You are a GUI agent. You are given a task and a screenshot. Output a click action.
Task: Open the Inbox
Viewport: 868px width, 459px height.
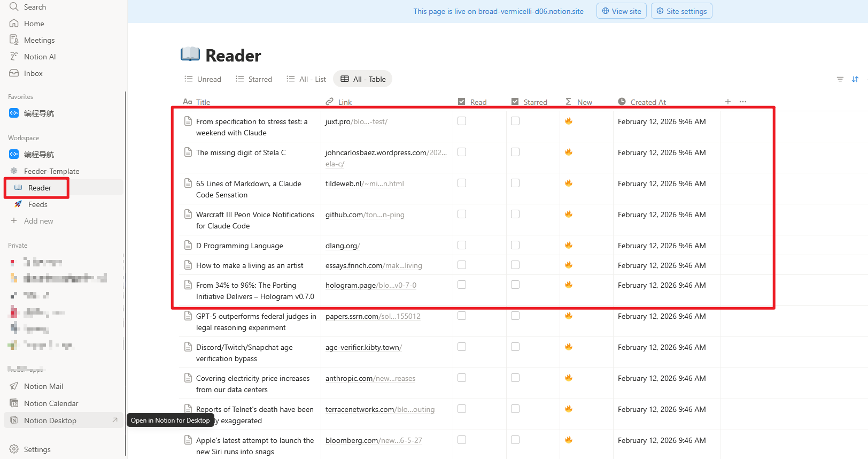33,73
